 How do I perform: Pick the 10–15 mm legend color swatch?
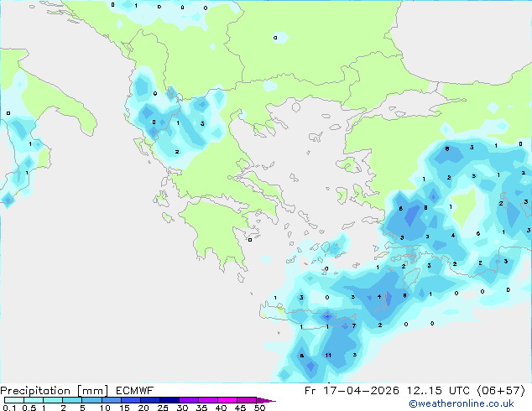(x=111, y=400)
